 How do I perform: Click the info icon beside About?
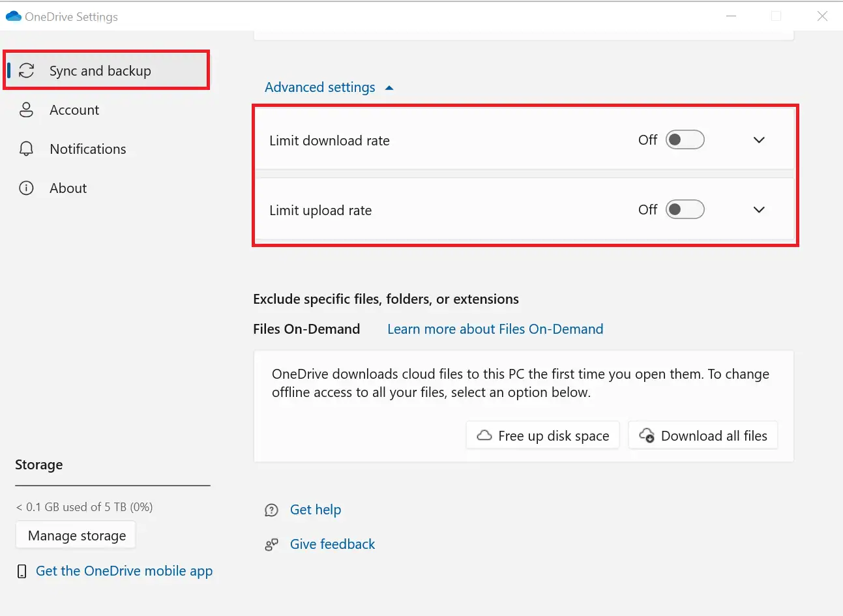[26, 188]
